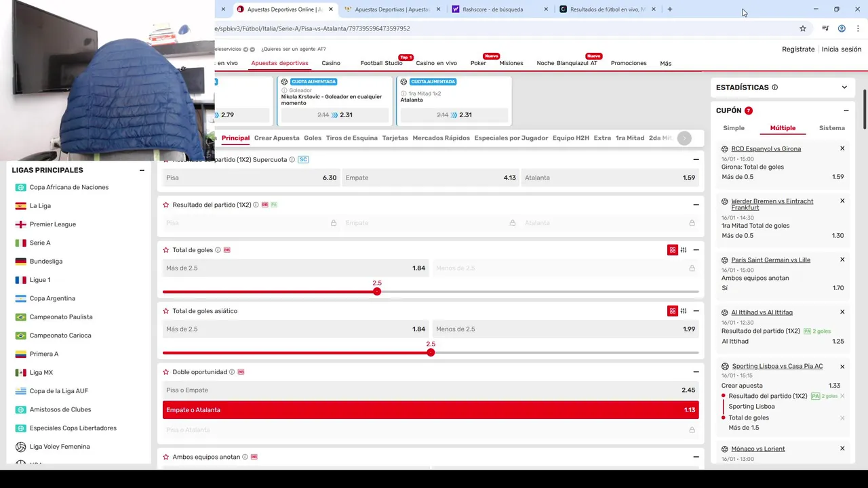Collapse Total de goles asiático section
Viewport: 868px width, 488px height.
pos(696,311)
